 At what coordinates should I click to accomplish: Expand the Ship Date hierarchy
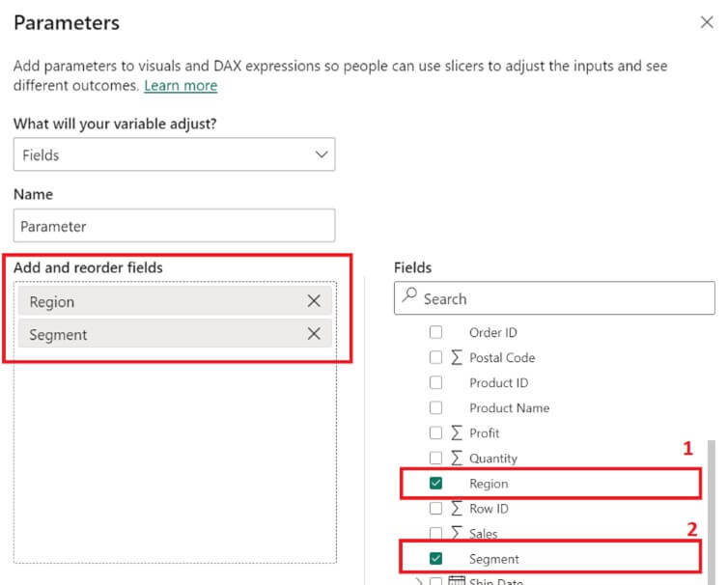pyautogui.click(x=418, y=581)
